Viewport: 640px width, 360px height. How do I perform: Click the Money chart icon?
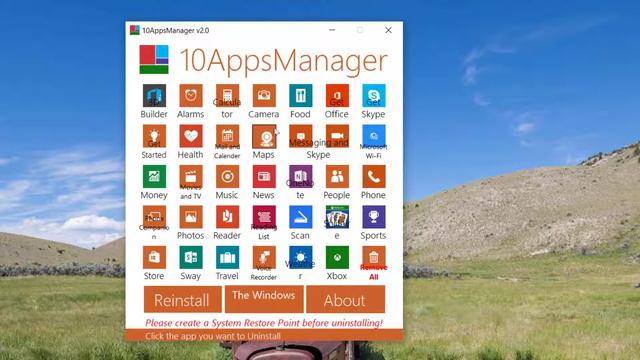154,176
